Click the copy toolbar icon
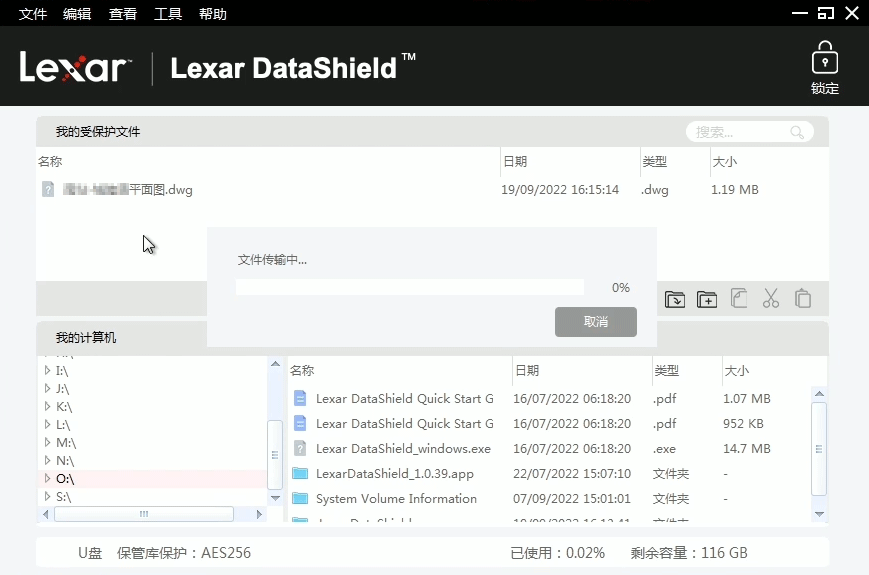869x575 pixels. point(739,298)
